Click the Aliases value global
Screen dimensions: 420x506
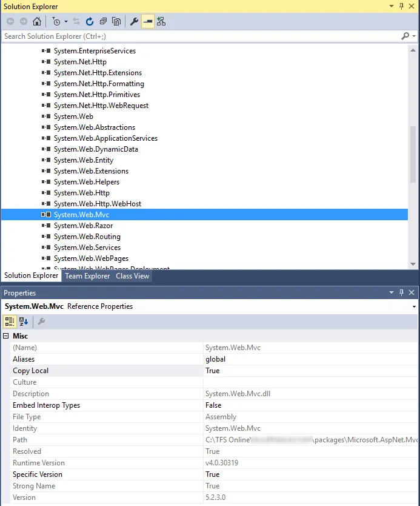(215, 359)
